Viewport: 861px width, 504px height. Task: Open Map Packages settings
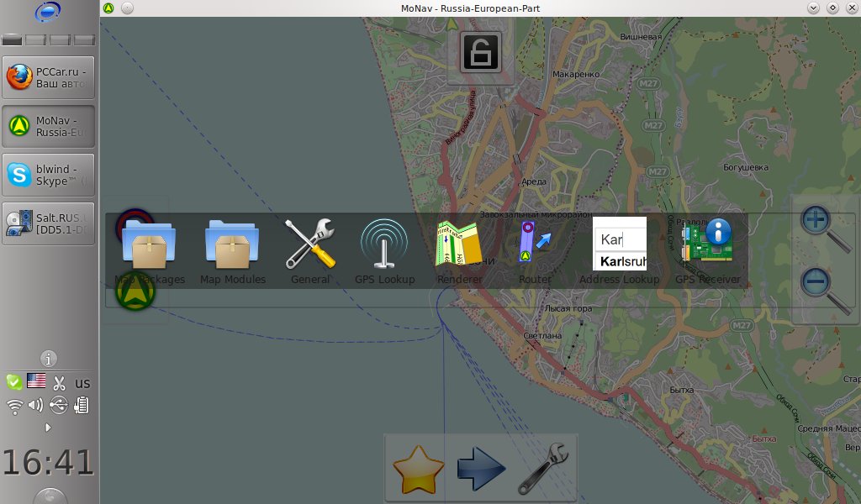(148, 245)
